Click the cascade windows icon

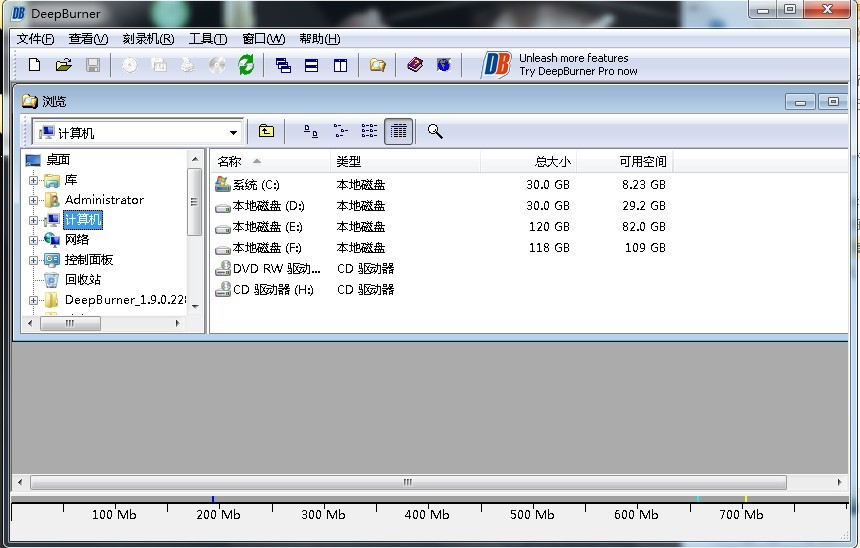point(283,65)
